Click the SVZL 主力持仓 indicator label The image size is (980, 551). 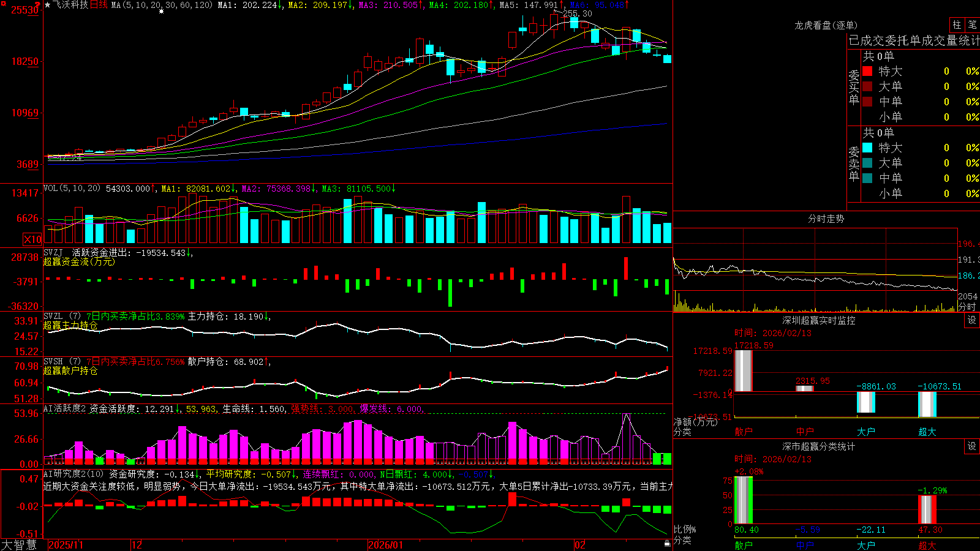coord(62,317)
